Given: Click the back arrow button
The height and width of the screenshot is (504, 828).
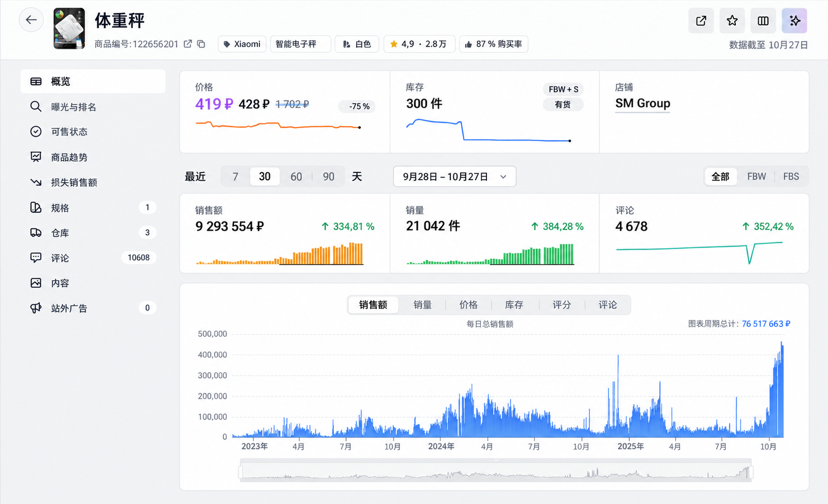Looking at the screenshot, I should pos(31,20).
